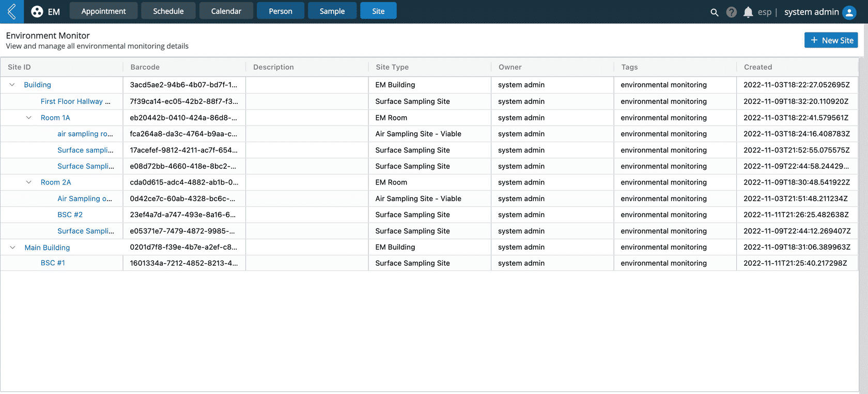
Task: Go to the Appointment tab
Action: click(103, 11)
